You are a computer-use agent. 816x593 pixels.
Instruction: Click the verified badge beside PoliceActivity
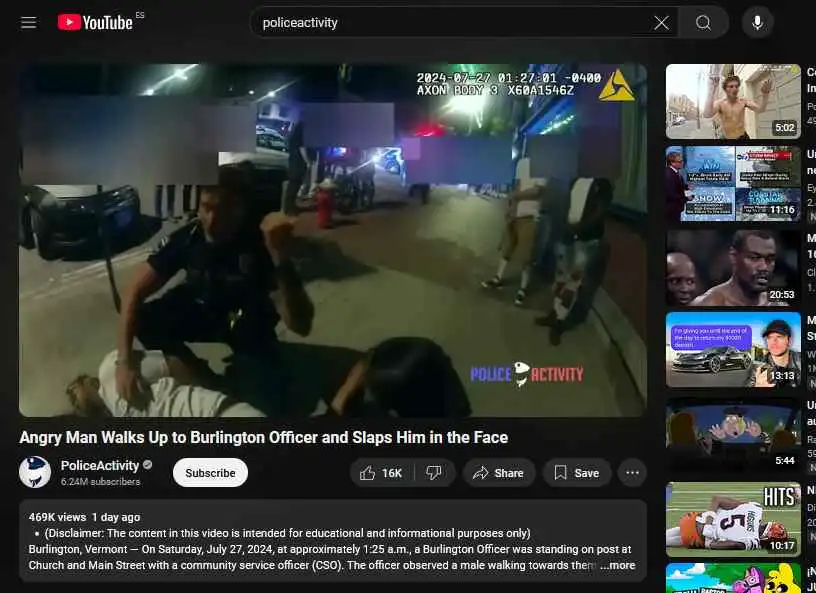(148, 464)
